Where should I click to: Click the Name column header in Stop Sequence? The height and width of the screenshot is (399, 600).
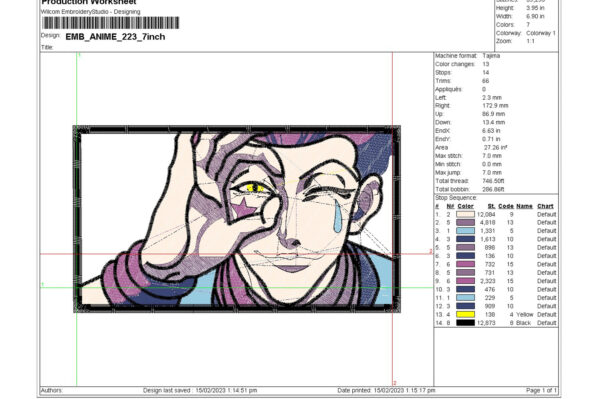point(524,206)
